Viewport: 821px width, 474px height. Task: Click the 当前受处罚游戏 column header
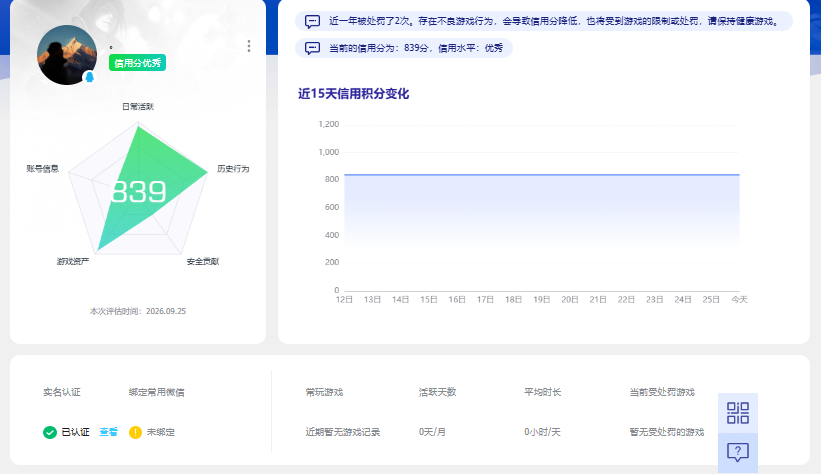(662, 392)
